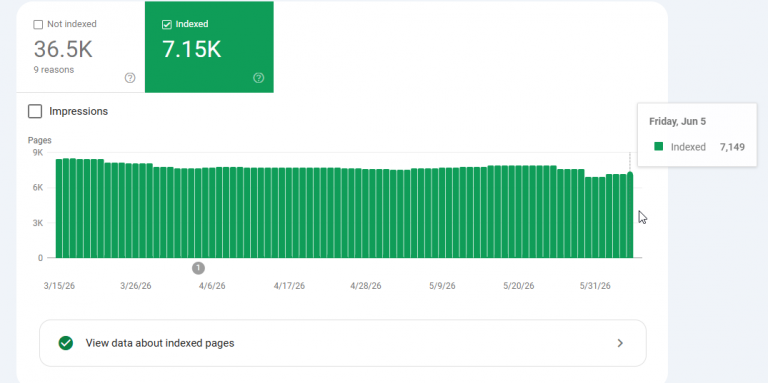
Task: Uncheck the Indexed checkbox
Action: [167, 24]
